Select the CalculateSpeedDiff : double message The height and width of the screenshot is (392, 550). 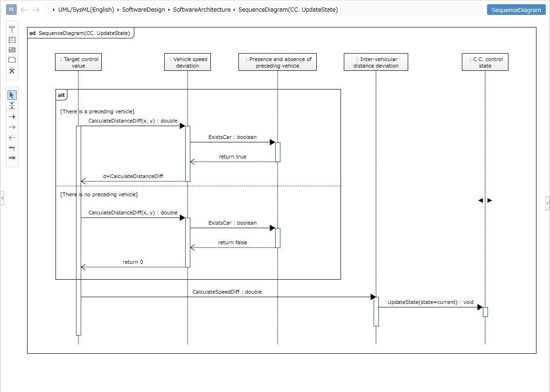tap(227, 292)
